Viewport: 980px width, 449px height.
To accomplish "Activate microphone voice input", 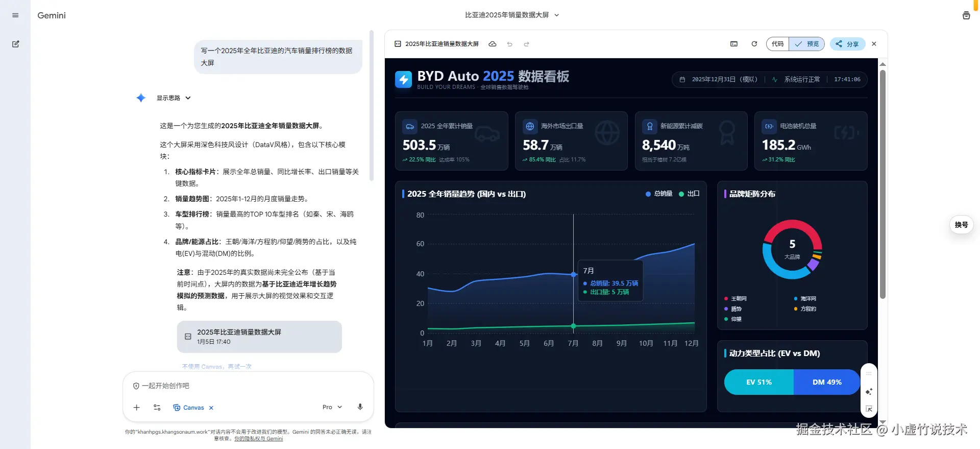I will click(x=360, y=407).
